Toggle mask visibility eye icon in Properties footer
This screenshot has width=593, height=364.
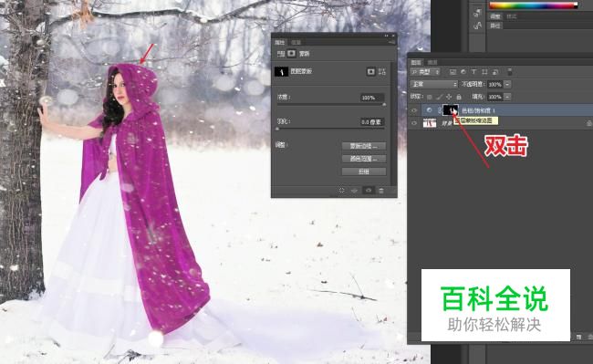tap(369, 191)
